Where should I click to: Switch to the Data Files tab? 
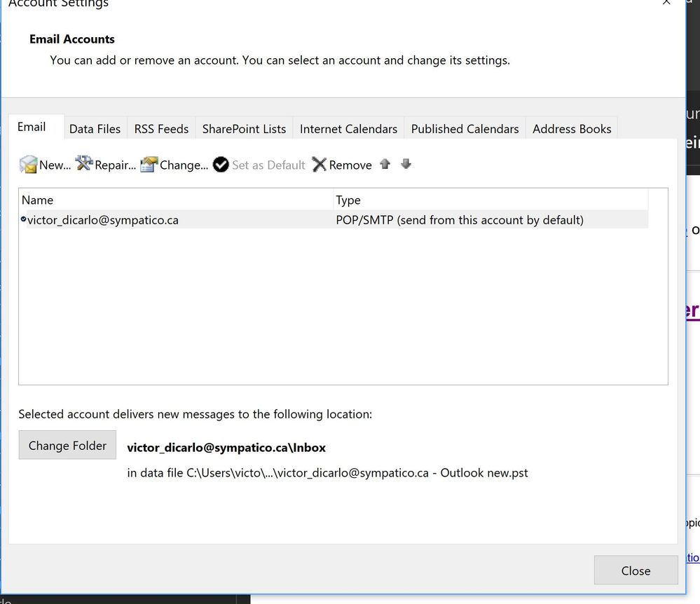[x=95, y=128]
